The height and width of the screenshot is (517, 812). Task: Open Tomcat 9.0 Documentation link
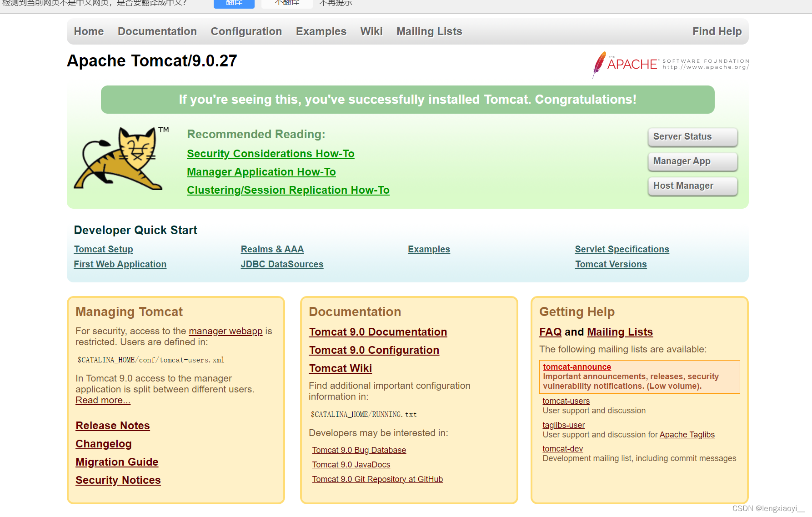tap(378, 332)
